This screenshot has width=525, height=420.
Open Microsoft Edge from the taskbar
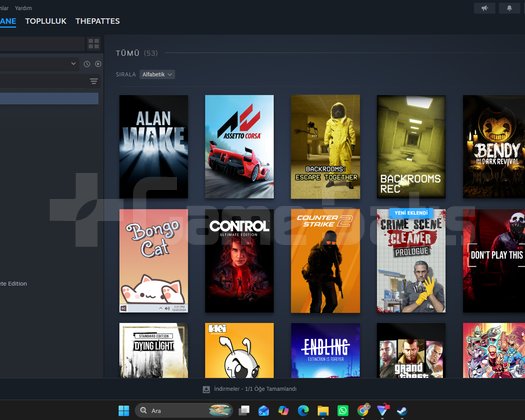click(303, 411)
